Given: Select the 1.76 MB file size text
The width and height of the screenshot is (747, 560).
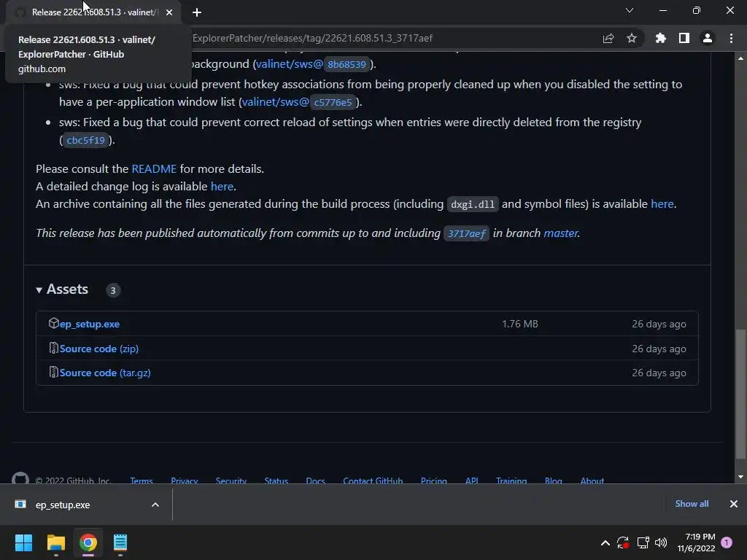Looking at the screenshot, I should (519, 324).
